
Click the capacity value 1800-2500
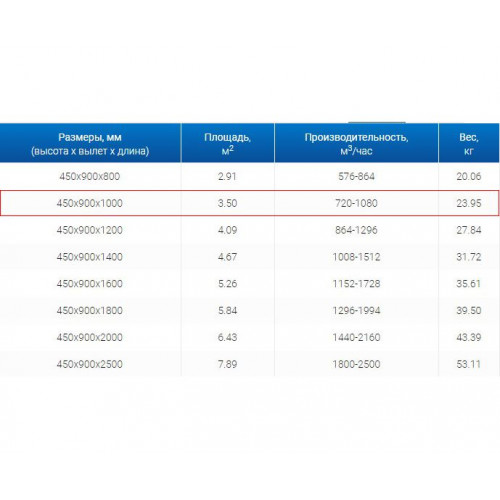pyautogui.click(x=356, y=364)
